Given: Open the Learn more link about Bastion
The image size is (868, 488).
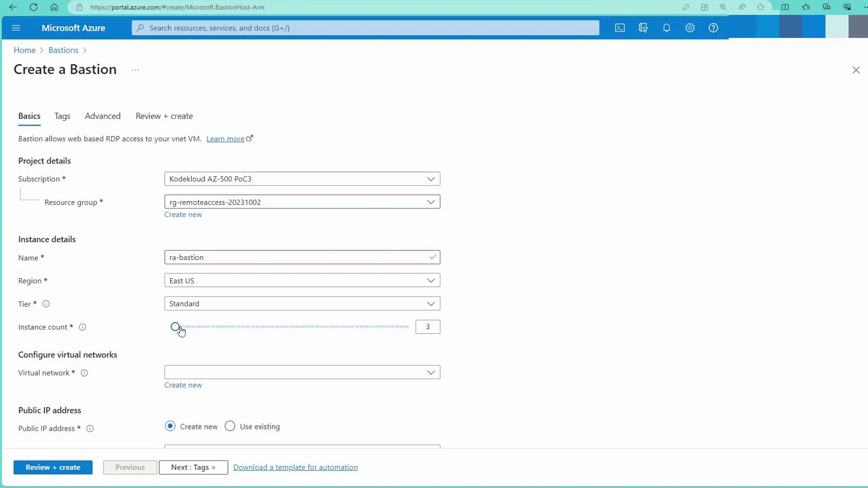Looking at the screenshot, I should tap(225, 139).
